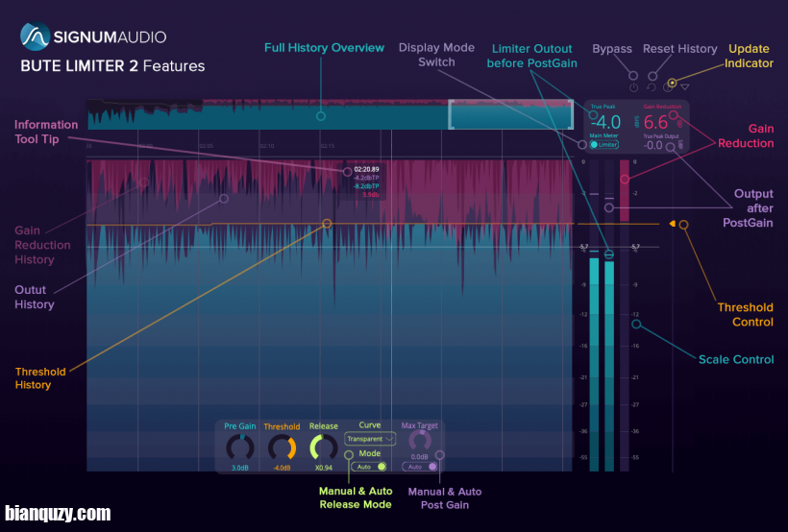Toggle the Max Target Auto switch
This screenshot has width=788, height=532.
pos(420,467)
